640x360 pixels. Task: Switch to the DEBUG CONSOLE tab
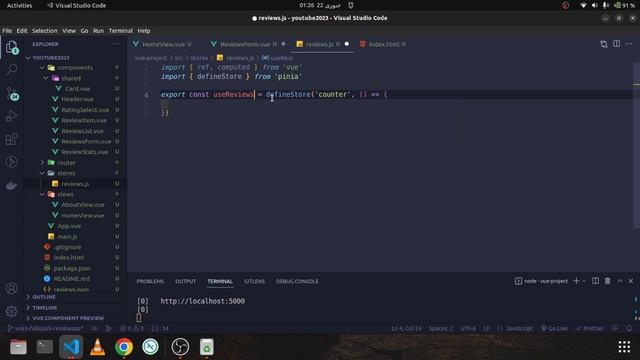coord(297,281)
